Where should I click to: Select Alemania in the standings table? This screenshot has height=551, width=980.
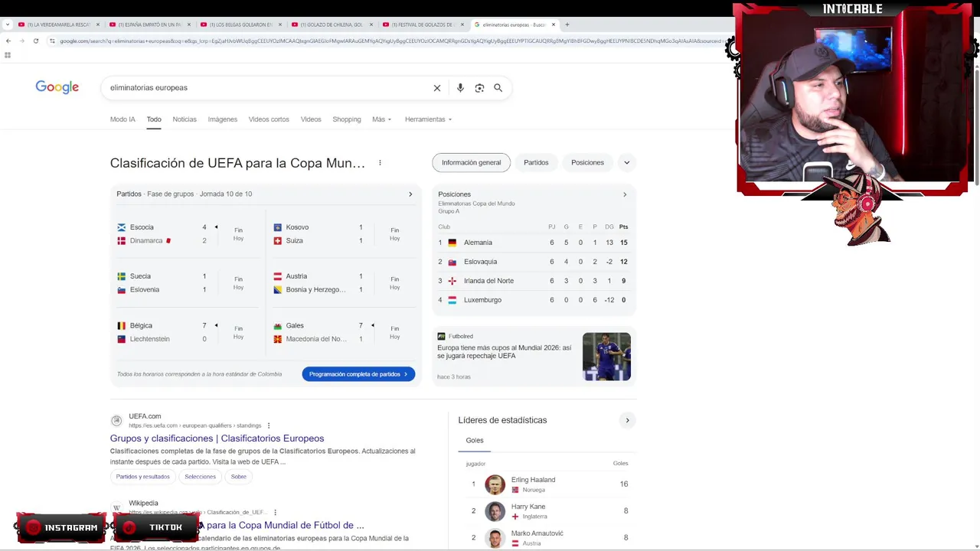[534, 243]
